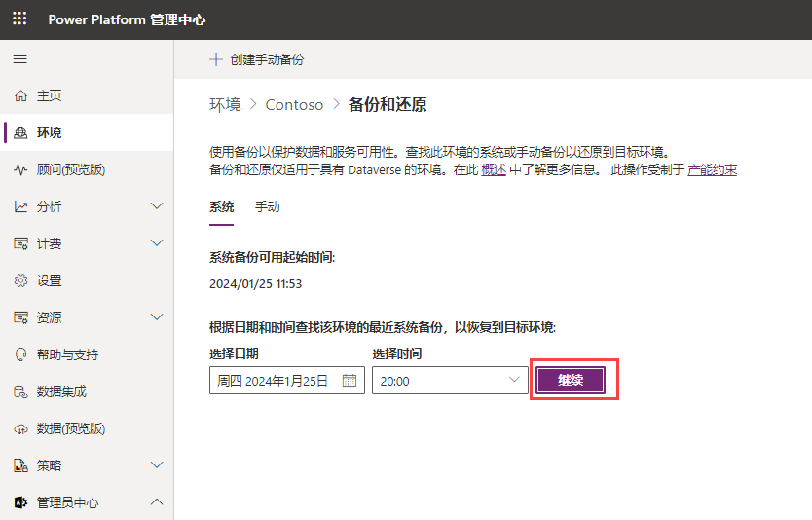Expand the 策略 menu chevron
Screen dimensions: 812x520
[x=157, y=465]
